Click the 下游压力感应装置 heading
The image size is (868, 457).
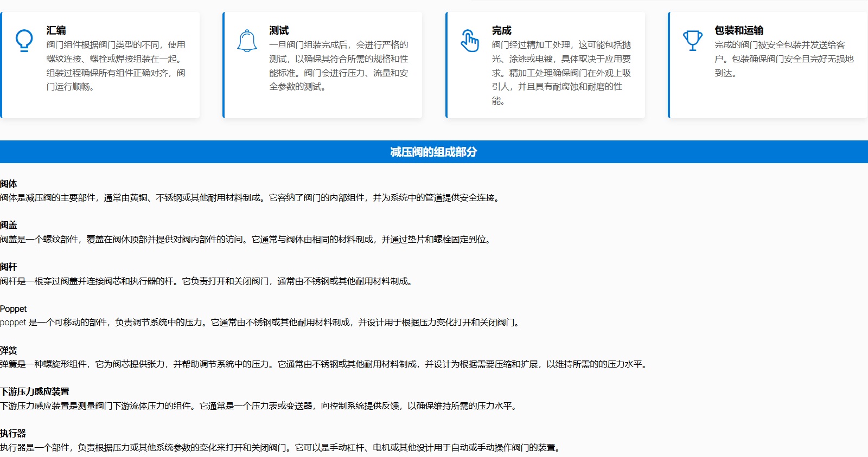coord(35,391)
